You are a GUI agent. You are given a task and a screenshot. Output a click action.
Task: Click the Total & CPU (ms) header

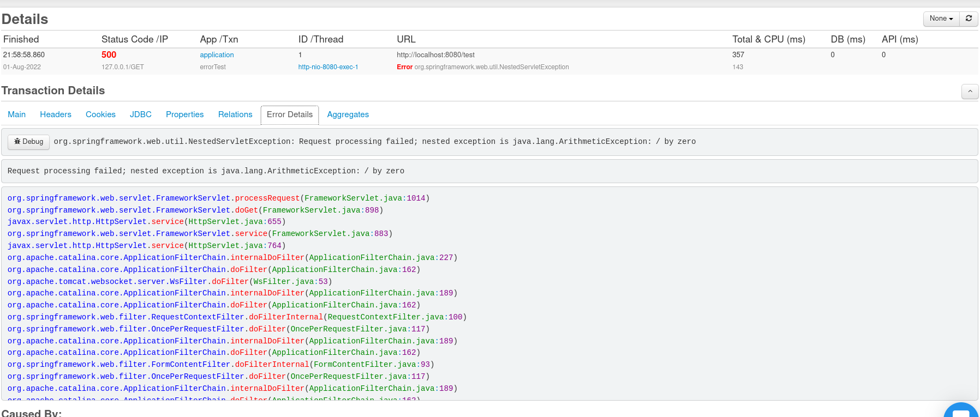click(x=769, y=39)
